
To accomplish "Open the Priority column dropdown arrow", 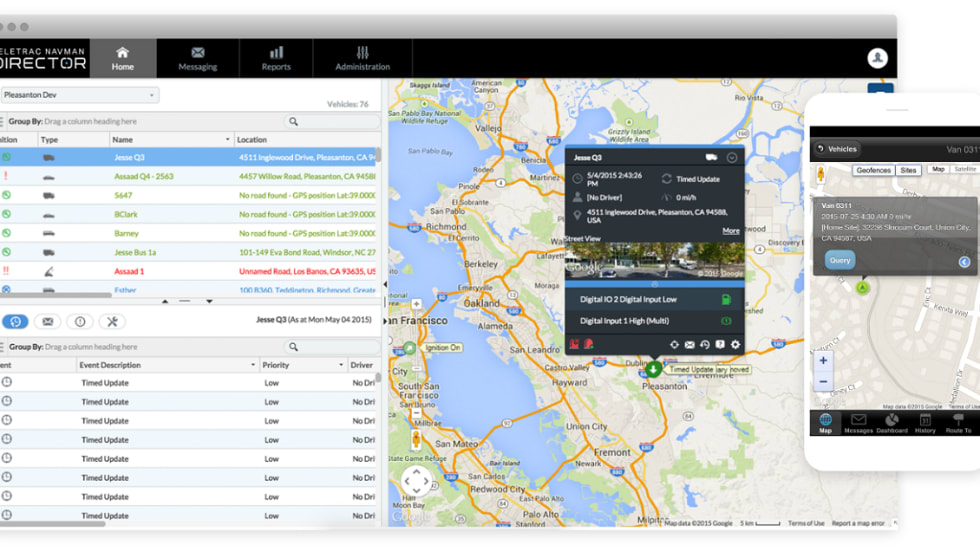I will coord(339,365).
